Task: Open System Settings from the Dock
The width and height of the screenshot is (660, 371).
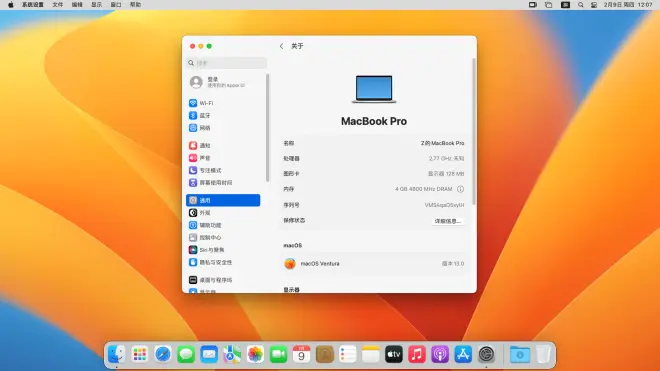Action: (x=486, y=355)
